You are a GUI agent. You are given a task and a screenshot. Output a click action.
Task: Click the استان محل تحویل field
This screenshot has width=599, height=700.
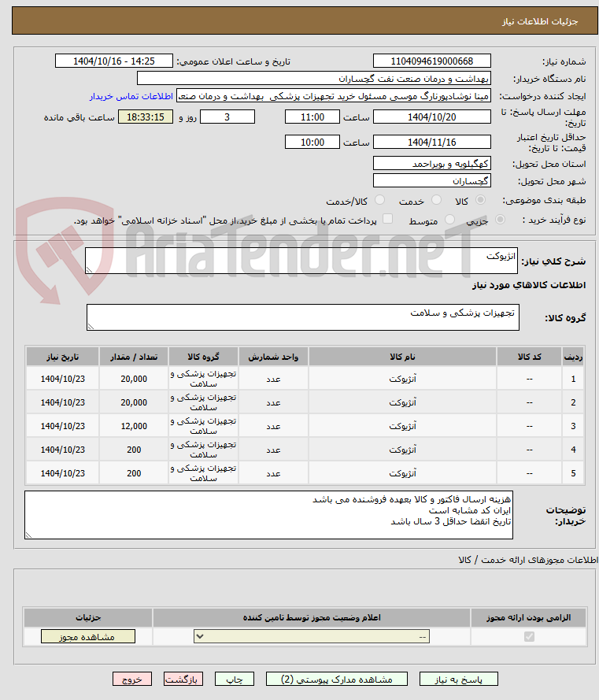point(431,164)
